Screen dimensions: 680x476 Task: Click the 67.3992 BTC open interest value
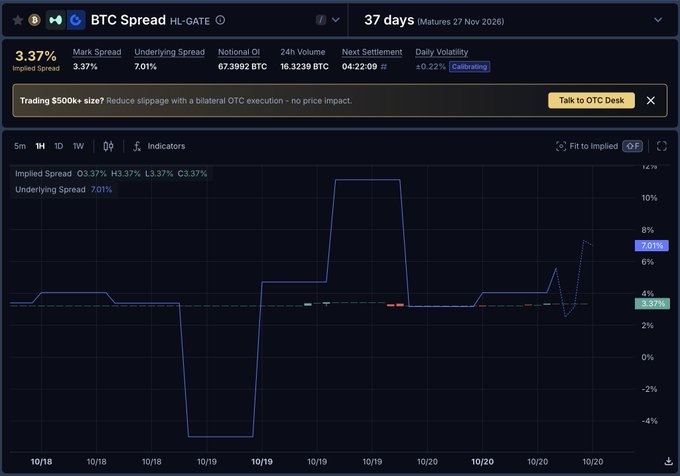pyautogui.click(x=242, y=67)
